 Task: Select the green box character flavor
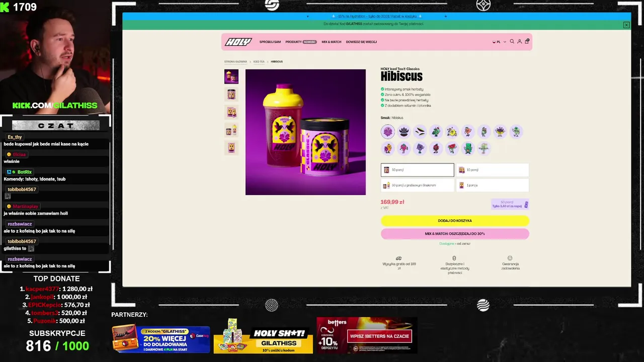(x=468, y=148)
